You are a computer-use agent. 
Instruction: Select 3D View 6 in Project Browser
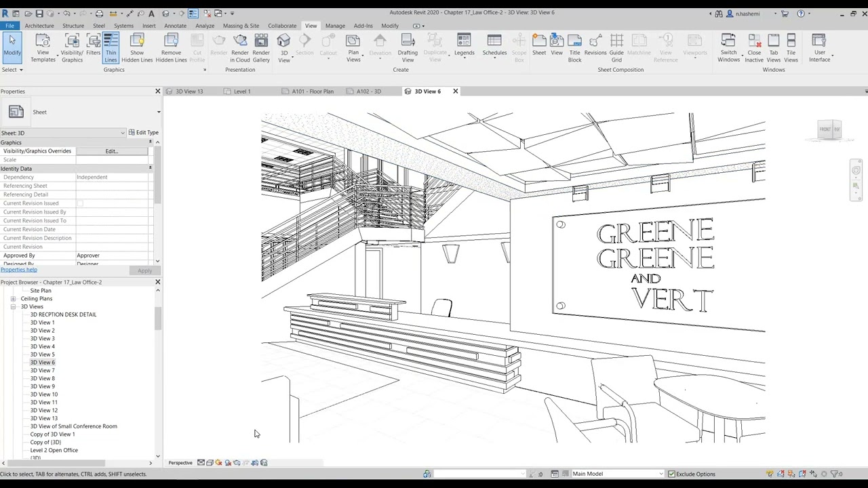coord(42,363)
